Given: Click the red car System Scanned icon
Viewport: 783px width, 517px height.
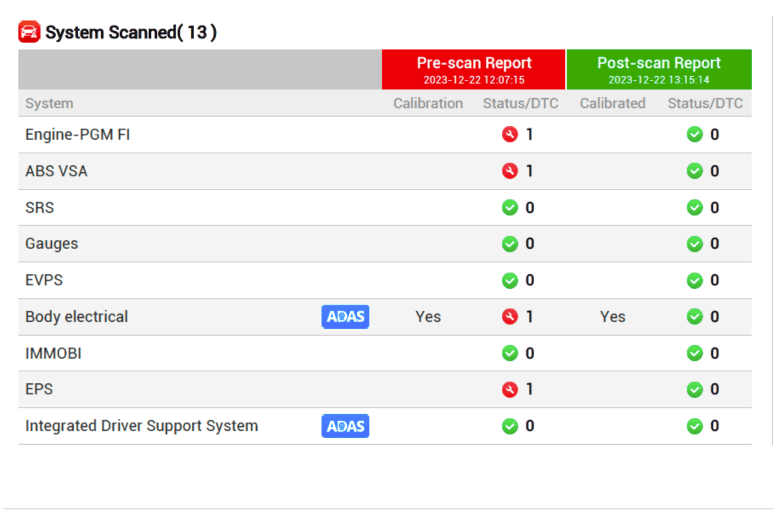Looking at the screenshot, I should [x=29, y=32].
